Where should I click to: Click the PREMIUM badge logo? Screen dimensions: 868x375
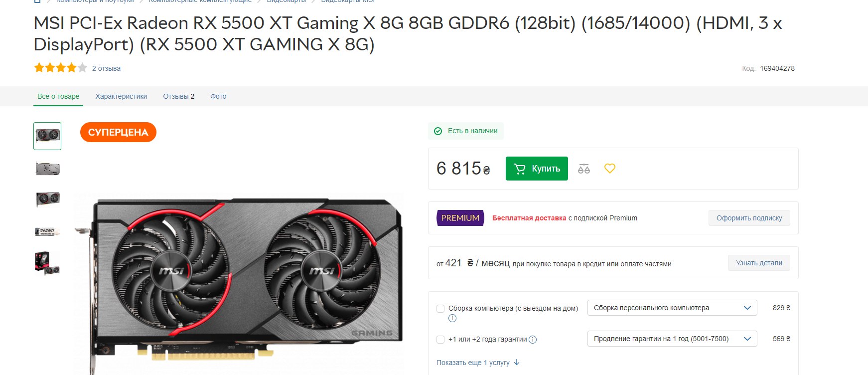[x=460, y=218]
